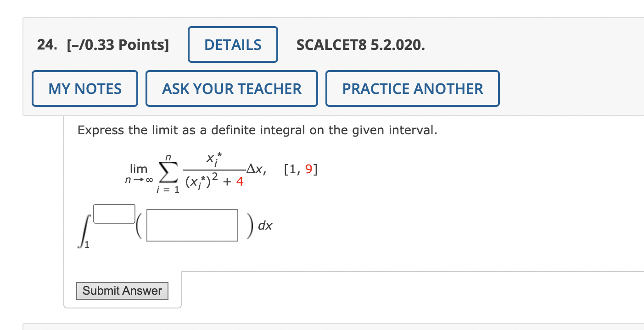Click the DETAILS button
The height and width of the screenshot is (330, 644).
point(233,45)
